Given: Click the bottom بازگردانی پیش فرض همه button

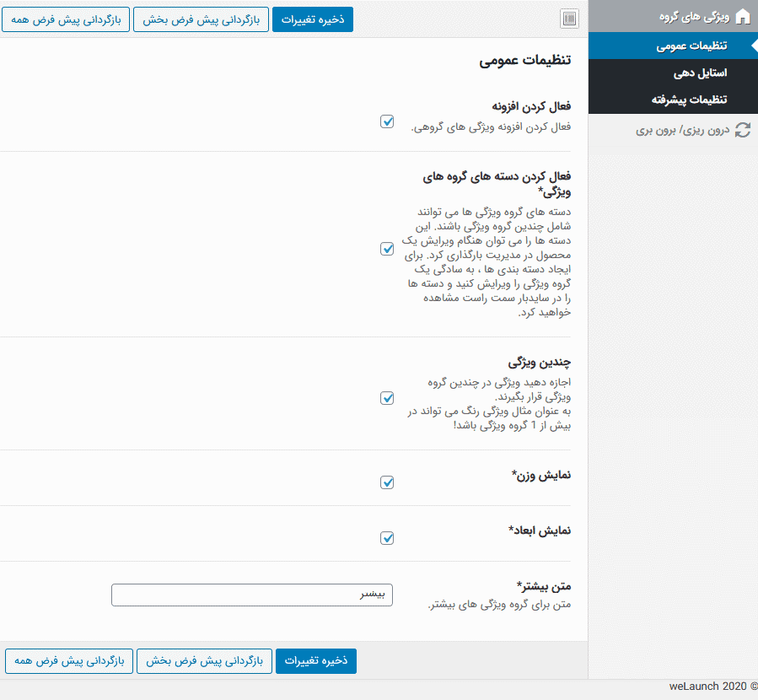Looking at the screenshot, I should pyautogui.click(x=69, y=661).
